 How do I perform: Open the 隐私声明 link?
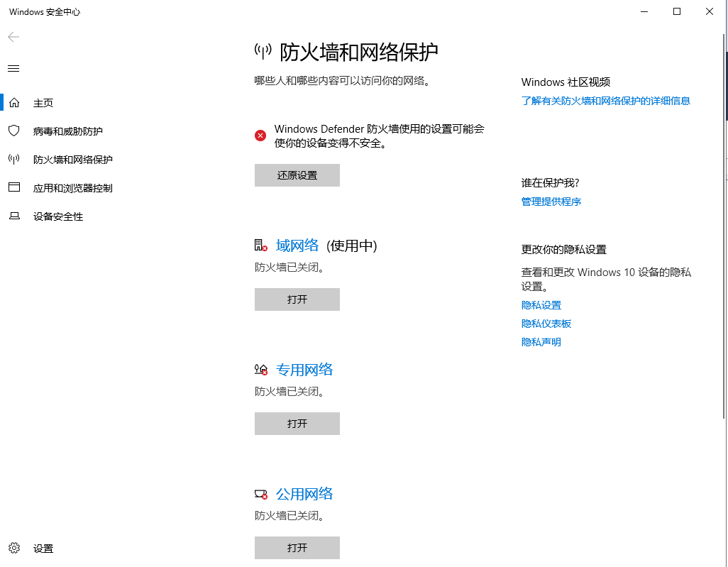[x=541, y=342]
